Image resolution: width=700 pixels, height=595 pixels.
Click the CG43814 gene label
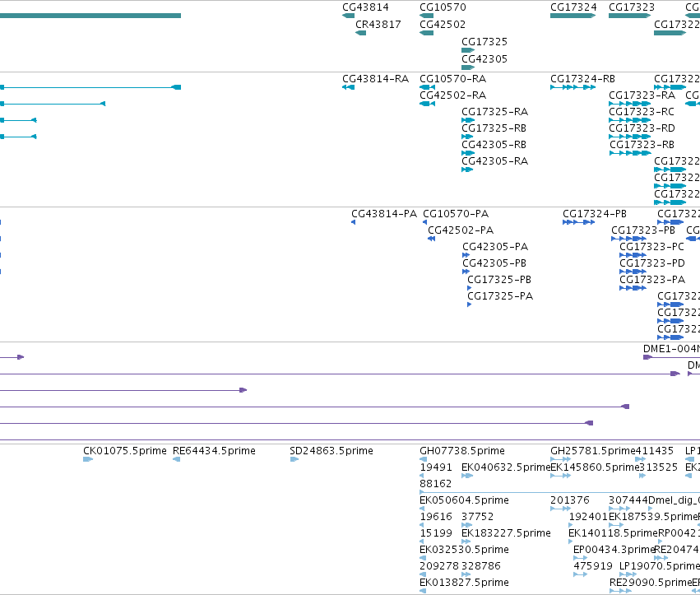(365, 7)
